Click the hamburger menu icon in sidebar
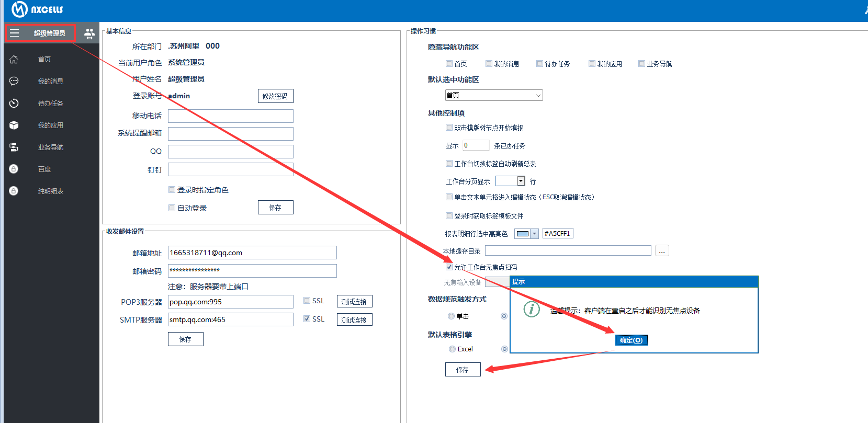The image size is (868, 423). pyautogui.click(x=15, y=33)
